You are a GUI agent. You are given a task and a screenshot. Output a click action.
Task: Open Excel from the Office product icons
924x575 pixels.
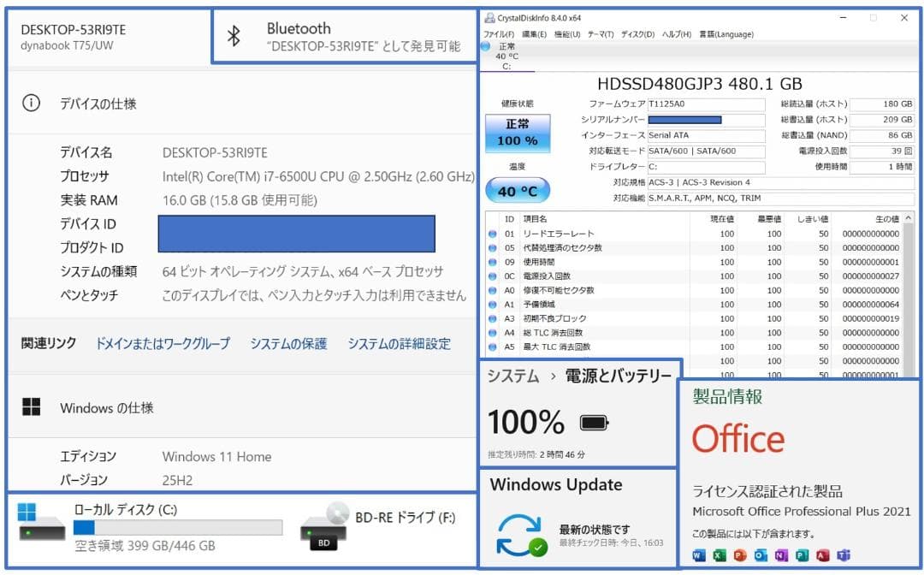coord(719,554)
